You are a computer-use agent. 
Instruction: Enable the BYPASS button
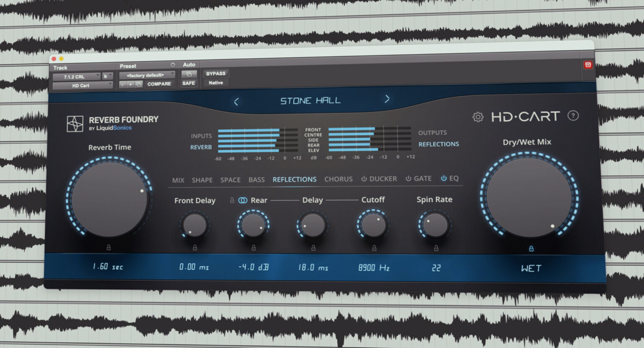216,73
